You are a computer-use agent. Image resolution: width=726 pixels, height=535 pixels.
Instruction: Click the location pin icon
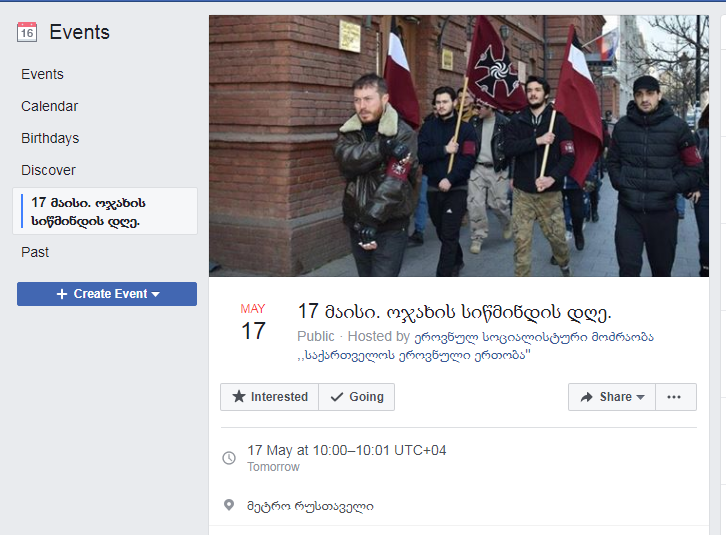point(229,505)
